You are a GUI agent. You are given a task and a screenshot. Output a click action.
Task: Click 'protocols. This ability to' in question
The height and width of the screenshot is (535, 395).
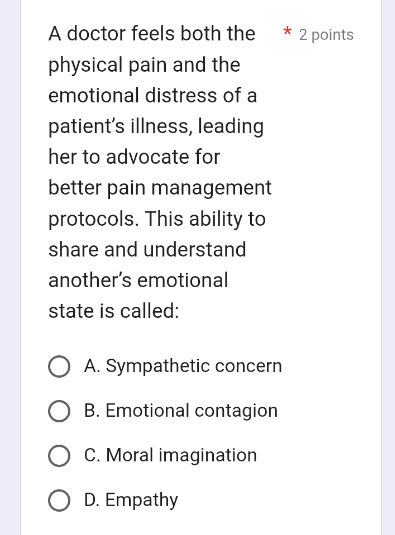pos(157,219)
